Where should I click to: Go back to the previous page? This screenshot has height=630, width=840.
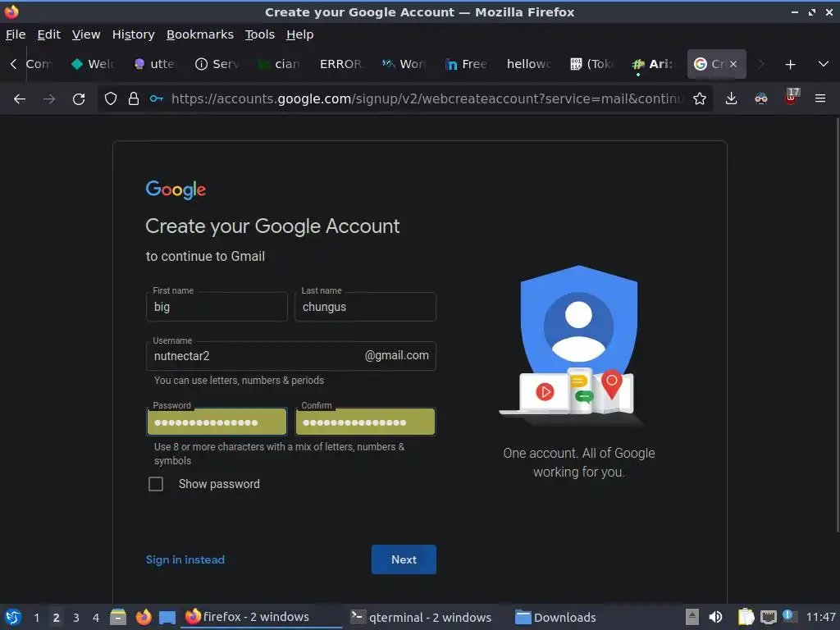(x=20, y=98)
